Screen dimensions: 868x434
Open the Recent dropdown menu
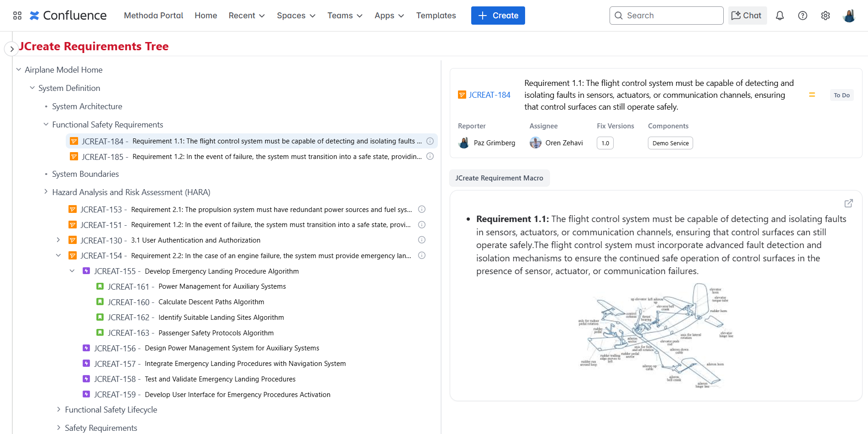click(x=247, y=16)
